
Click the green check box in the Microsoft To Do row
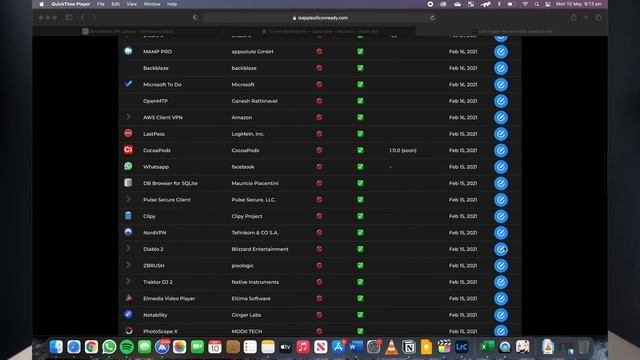(360, 84)
